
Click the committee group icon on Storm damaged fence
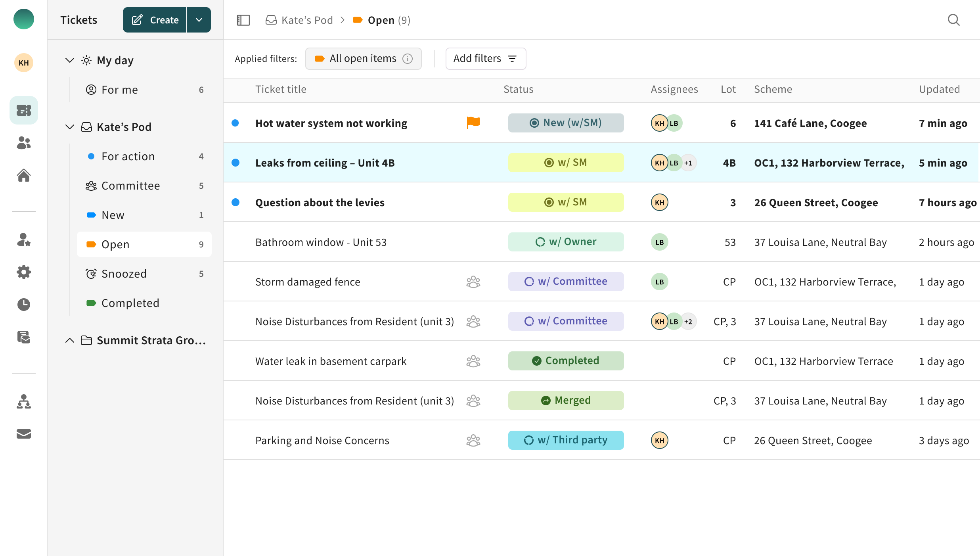473,282
